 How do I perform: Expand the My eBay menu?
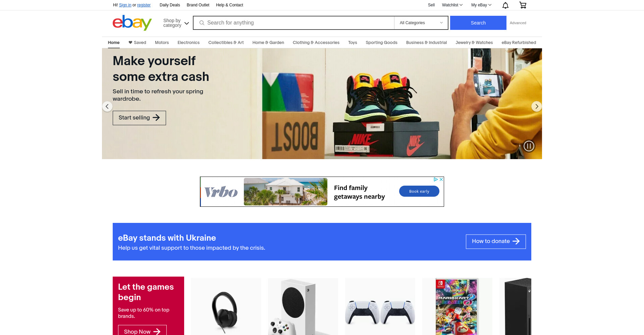click(481, 5)
